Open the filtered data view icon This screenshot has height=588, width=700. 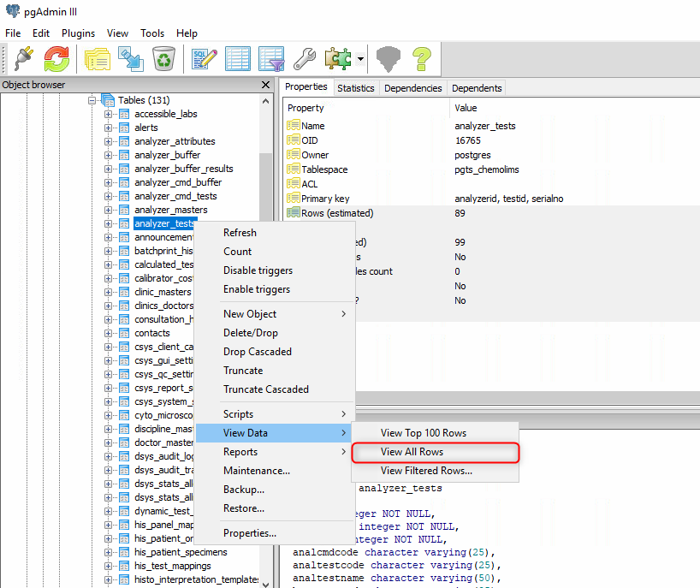[x=270, y=58]
